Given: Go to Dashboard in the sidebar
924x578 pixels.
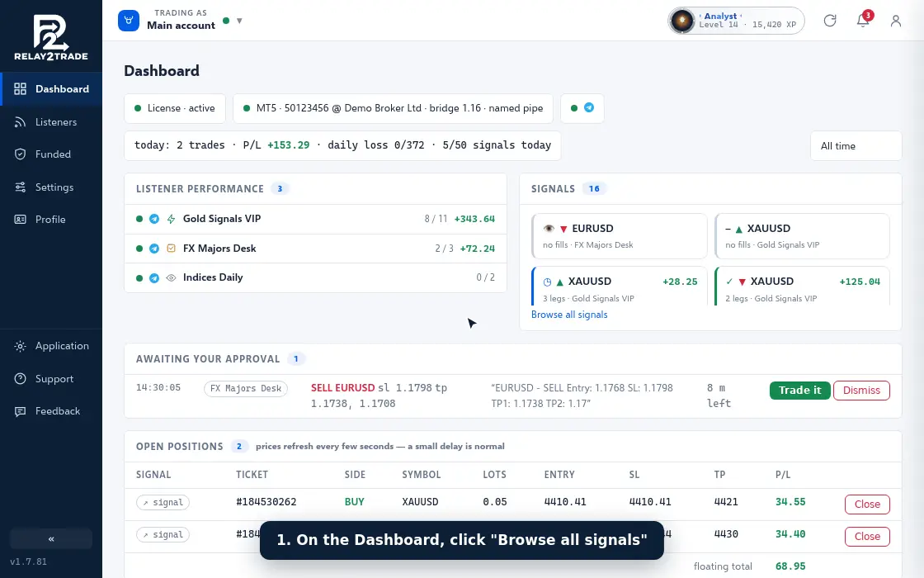Looking at the screenshot, I should pos(51,89).
